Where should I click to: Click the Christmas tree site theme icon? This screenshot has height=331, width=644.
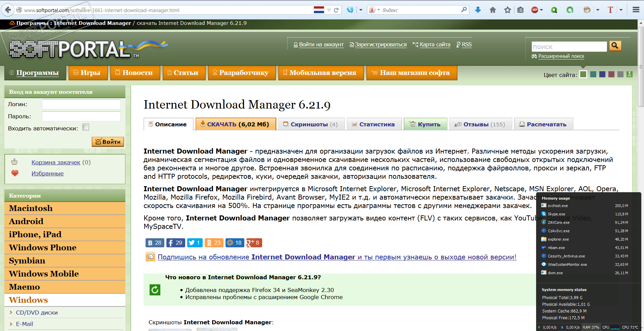pyautogui.click(x=630, y=74)
